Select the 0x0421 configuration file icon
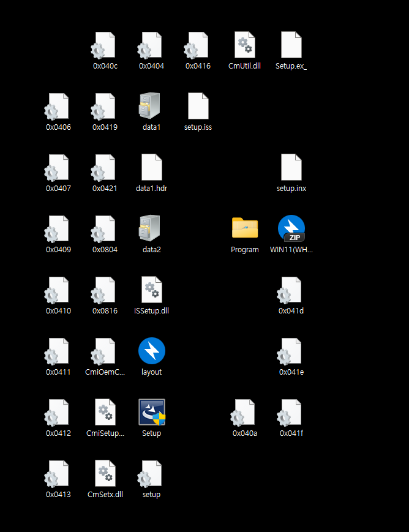The height and width of the screenshot is (532, 409). coord(103,168)
